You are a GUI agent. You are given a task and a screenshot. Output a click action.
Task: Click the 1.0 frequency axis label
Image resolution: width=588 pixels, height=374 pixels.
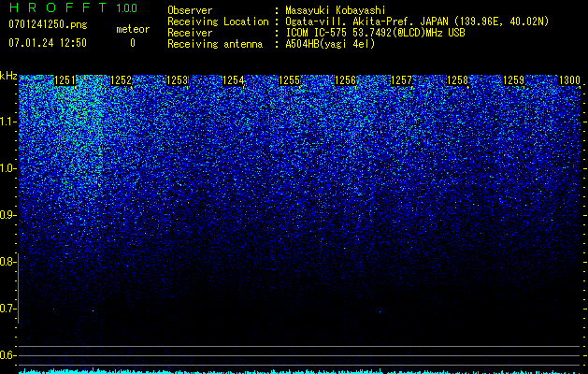point(8,169)
